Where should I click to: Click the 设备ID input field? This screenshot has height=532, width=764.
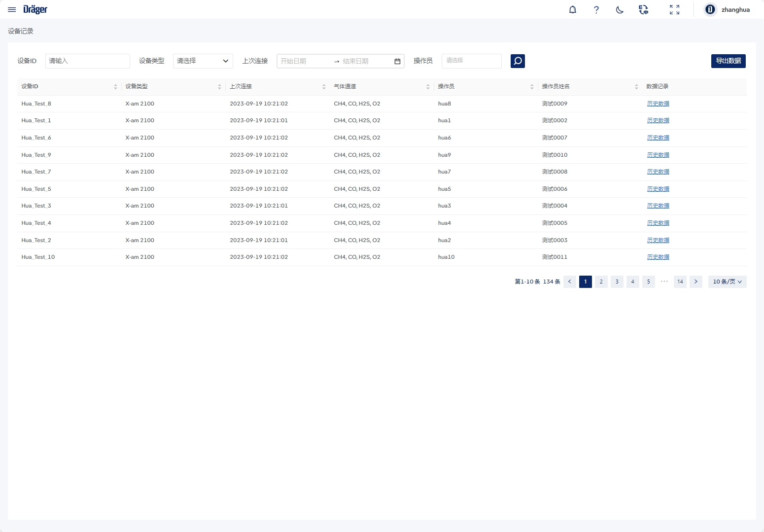click(x=88, y=61)
